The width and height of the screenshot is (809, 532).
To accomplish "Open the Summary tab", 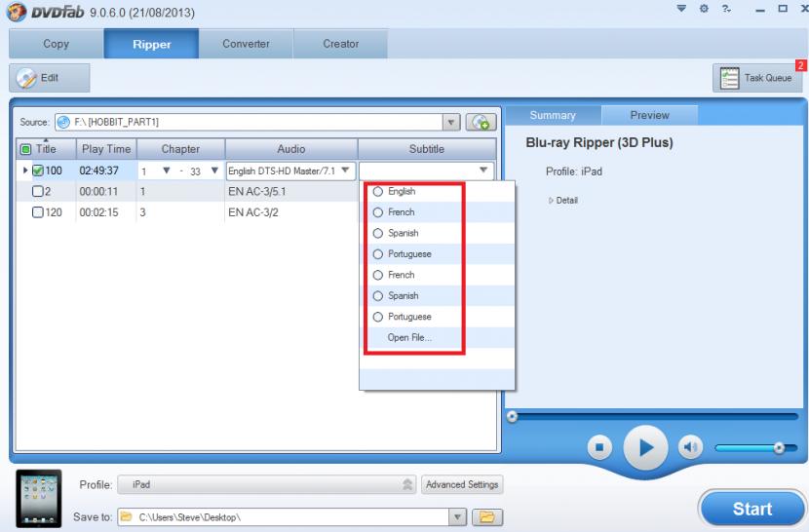I will point(553,116).
